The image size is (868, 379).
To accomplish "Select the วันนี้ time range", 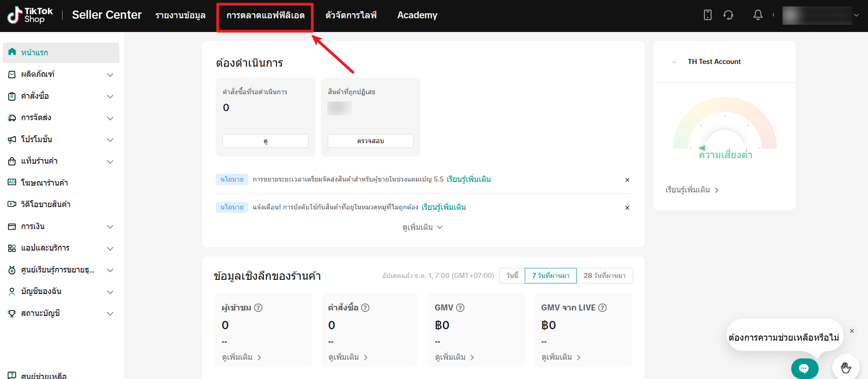I will click(512, 276).
